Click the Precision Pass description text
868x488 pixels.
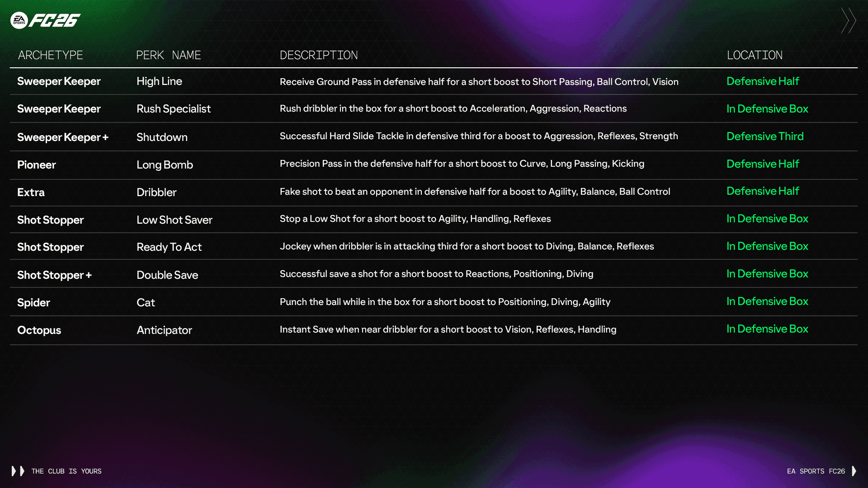pos(462,164)
